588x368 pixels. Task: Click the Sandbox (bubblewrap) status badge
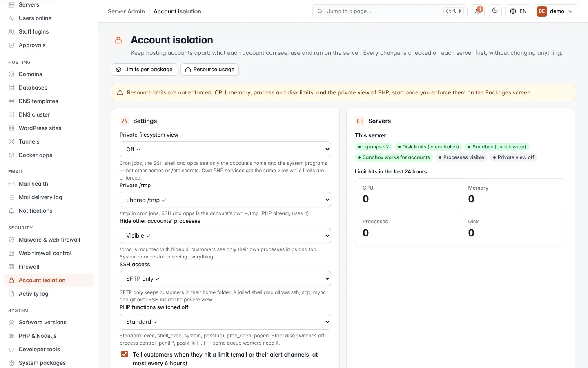click(497, 147)
